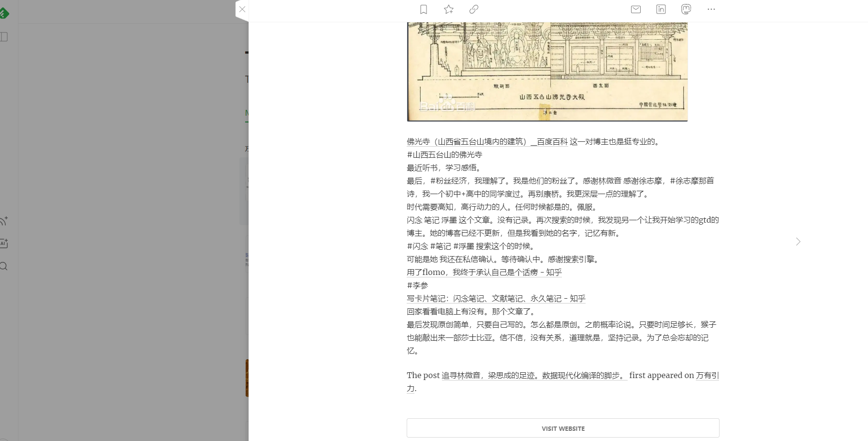Click the line 可能是她 我还在私信确认
Screen dimensions: 868x441
pos(504,259)
